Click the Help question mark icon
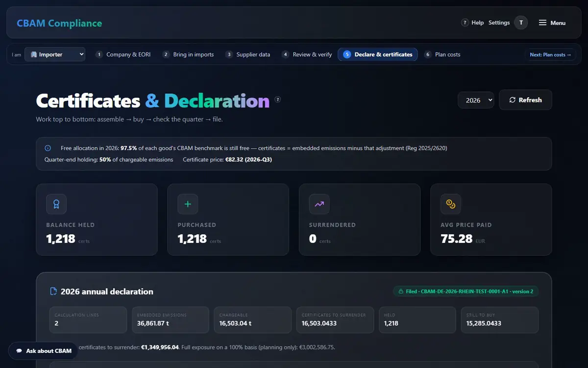 point(465,23)
